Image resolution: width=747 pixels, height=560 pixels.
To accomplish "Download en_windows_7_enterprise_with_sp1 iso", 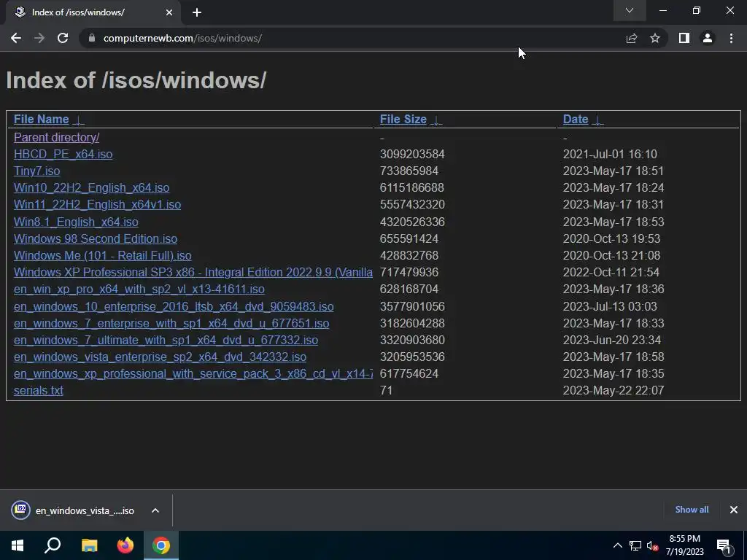I will (171, 323).
